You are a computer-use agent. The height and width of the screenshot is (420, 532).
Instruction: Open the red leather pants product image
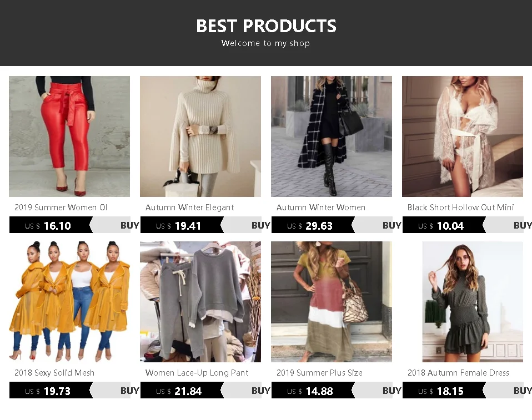[69, 136]
